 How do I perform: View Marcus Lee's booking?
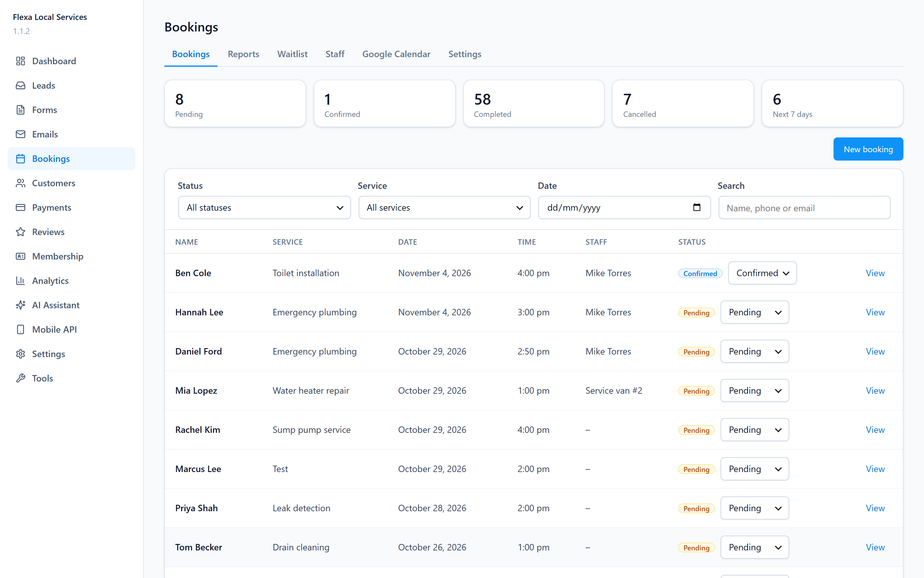pyautogui.click(x=875, y=469)
